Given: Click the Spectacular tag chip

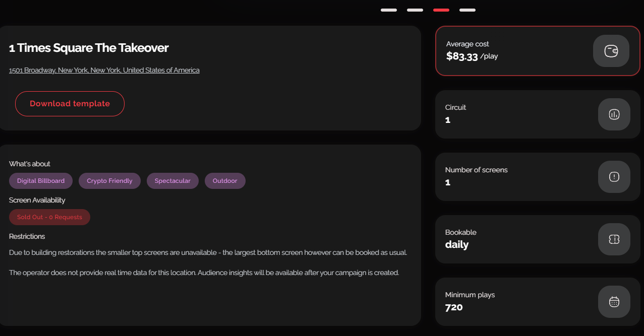Looking at the screenshot, I should tap(172, 181).
